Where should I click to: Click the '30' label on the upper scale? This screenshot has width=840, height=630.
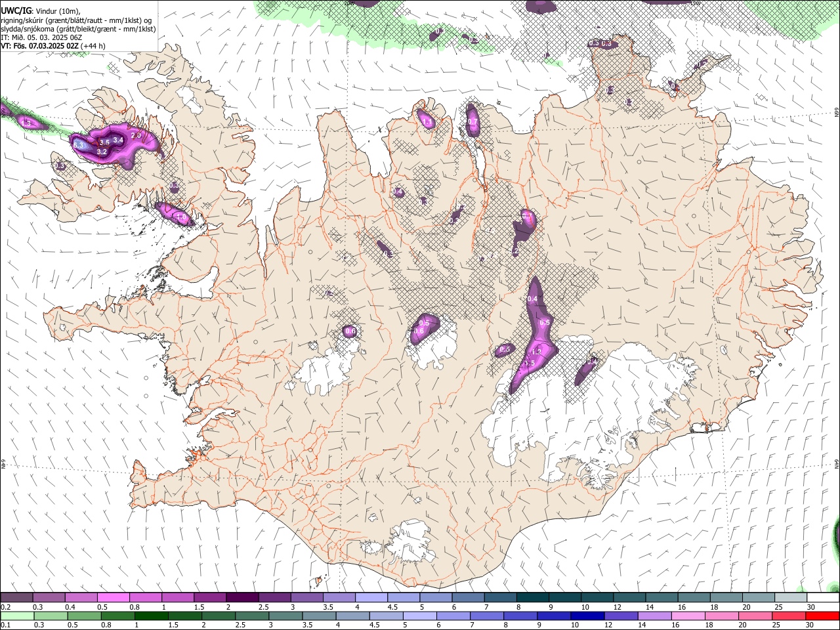[811, 607]
